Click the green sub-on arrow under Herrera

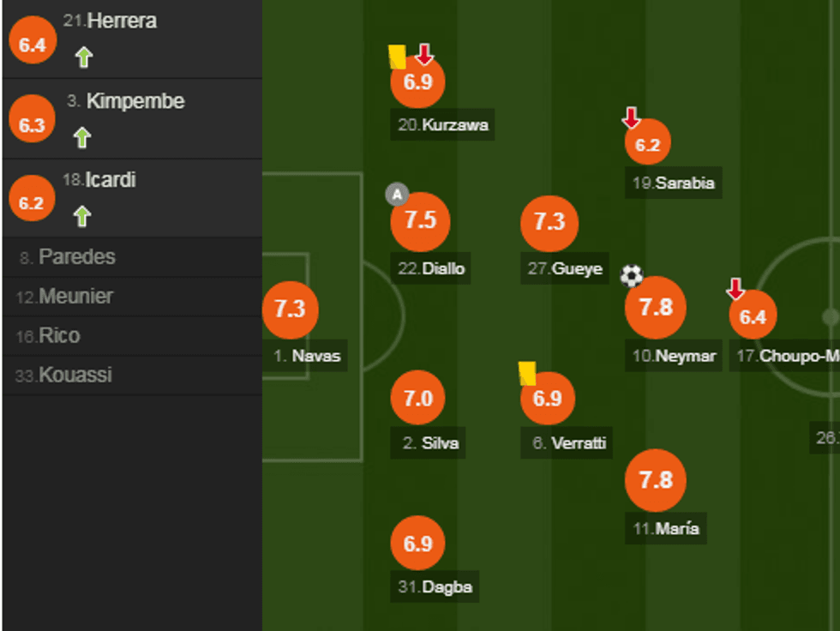coord(83,57)
